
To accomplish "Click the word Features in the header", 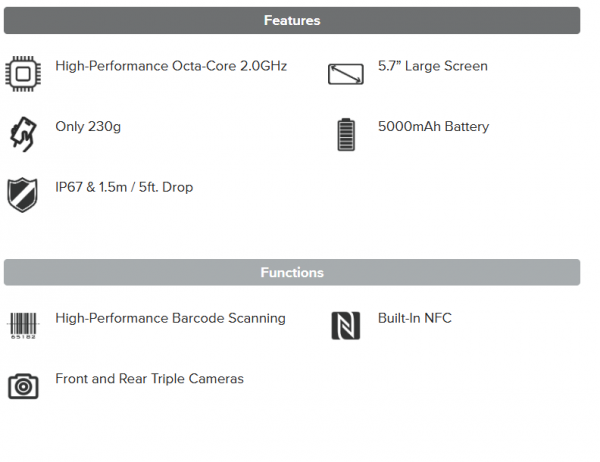I will (292, 20).
